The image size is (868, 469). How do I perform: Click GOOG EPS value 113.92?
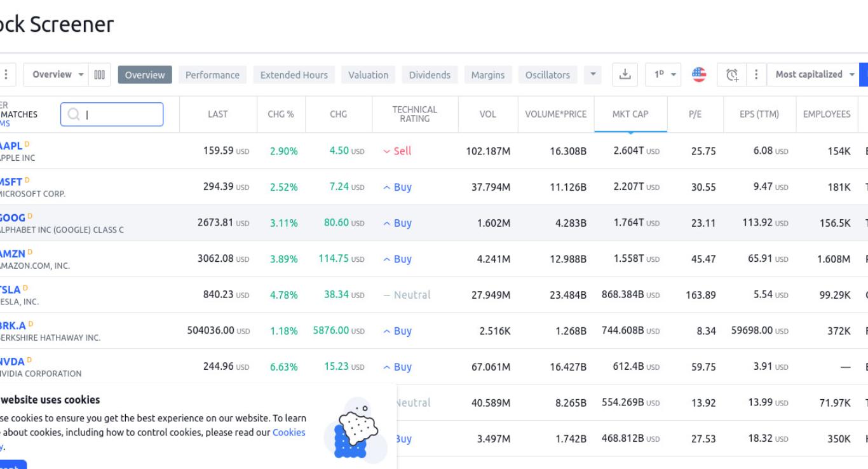(x=765, y=223)
